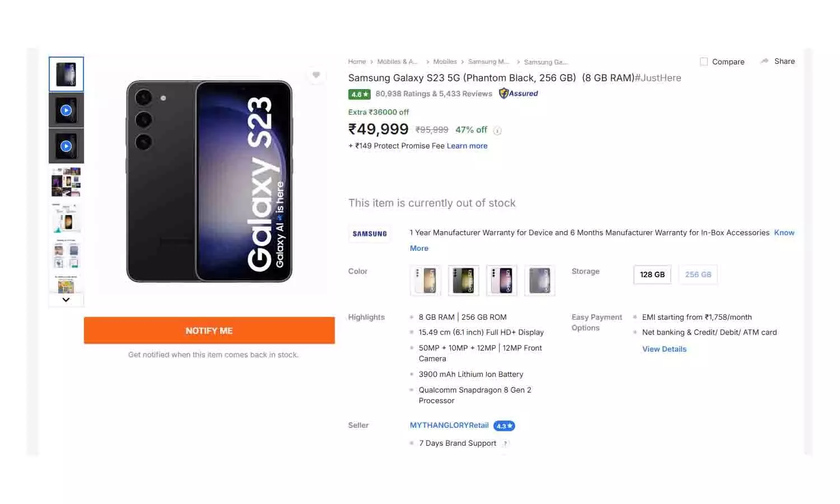840x504 pixels.
Task: Enable the Compare checkbox
Action: point(704,62)
